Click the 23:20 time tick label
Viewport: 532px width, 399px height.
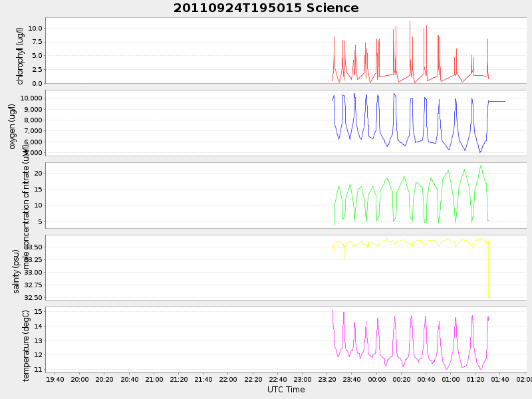point(327,379)
